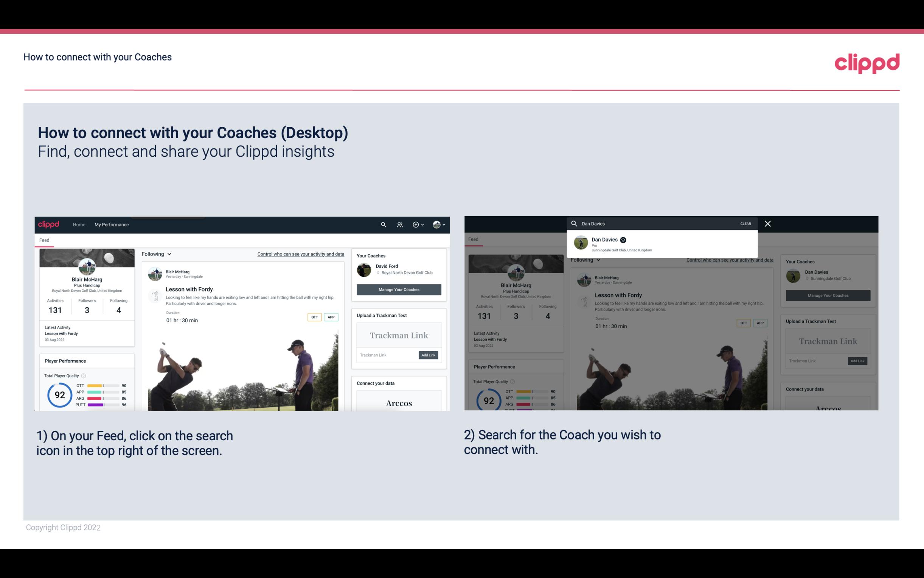Click the OTT stat bar indicator

(103, 386)
